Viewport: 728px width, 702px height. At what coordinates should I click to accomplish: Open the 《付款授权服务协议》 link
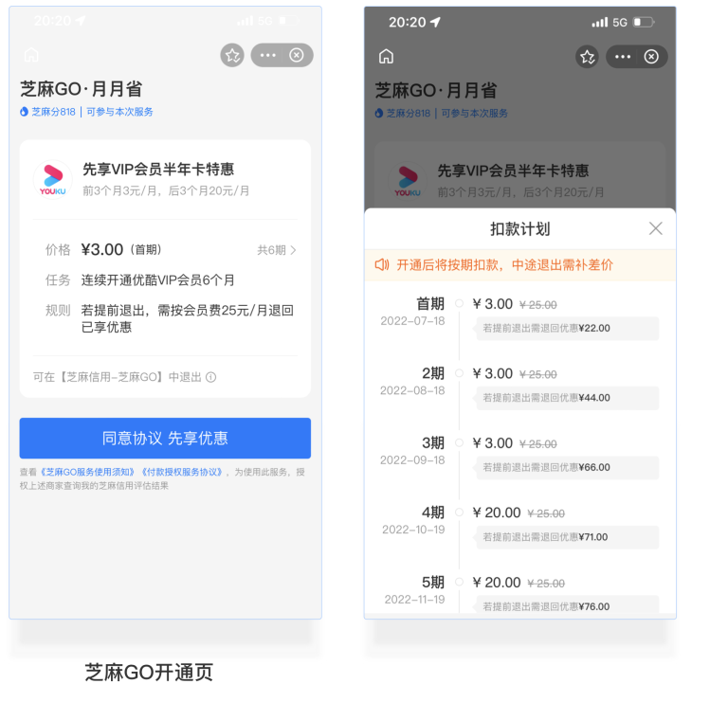click(182, 472)
